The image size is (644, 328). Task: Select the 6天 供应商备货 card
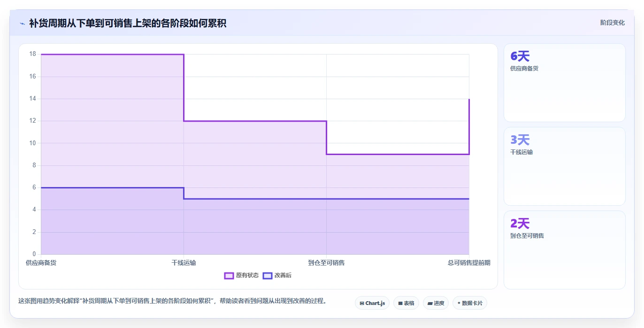point(565,83)
